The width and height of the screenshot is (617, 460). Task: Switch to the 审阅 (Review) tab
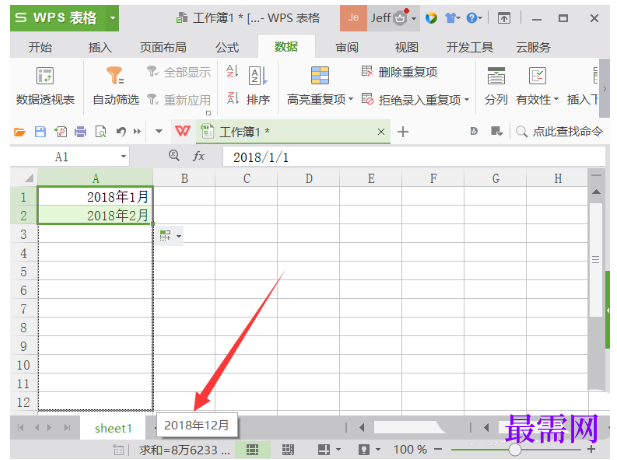[x=347, y=48]
